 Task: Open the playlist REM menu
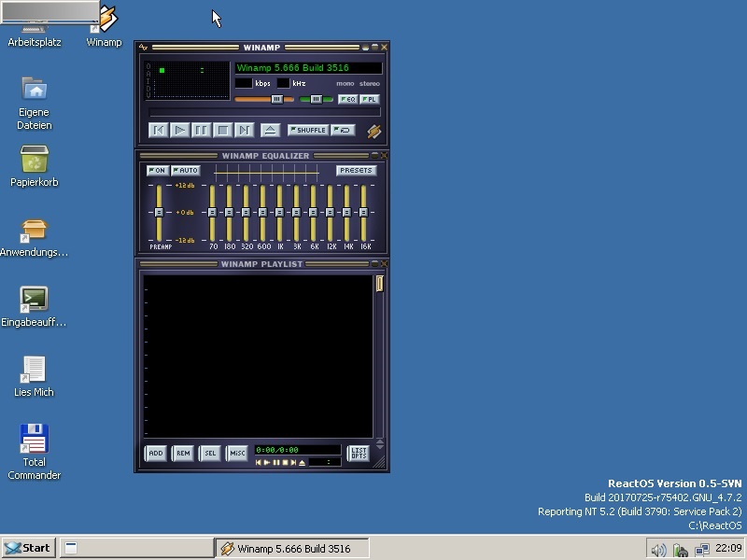pos(183,453)
